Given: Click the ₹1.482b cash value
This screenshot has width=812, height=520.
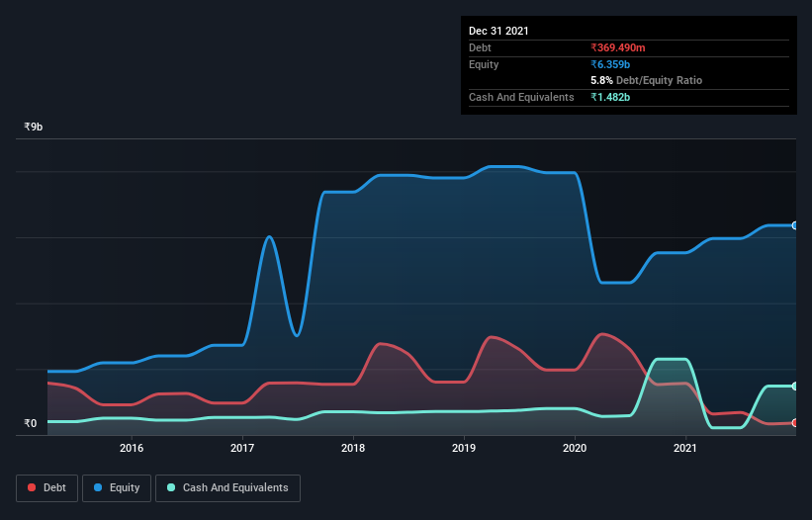Looking at the screenshot, I should tap(610, 97).
